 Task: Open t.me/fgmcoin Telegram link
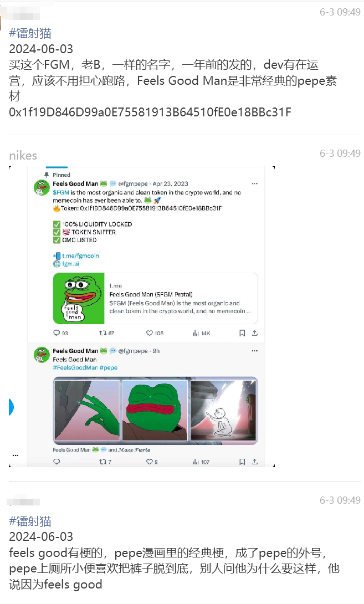point(80,256)
